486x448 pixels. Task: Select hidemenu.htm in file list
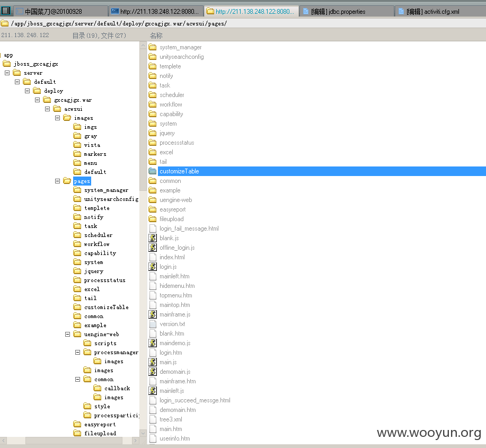[x=177, y=286]
